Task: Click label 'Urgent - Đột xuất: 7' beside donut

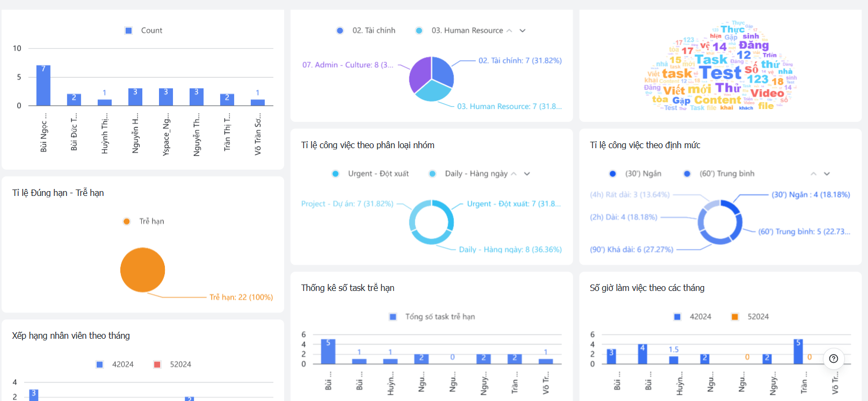Action: 513,204
